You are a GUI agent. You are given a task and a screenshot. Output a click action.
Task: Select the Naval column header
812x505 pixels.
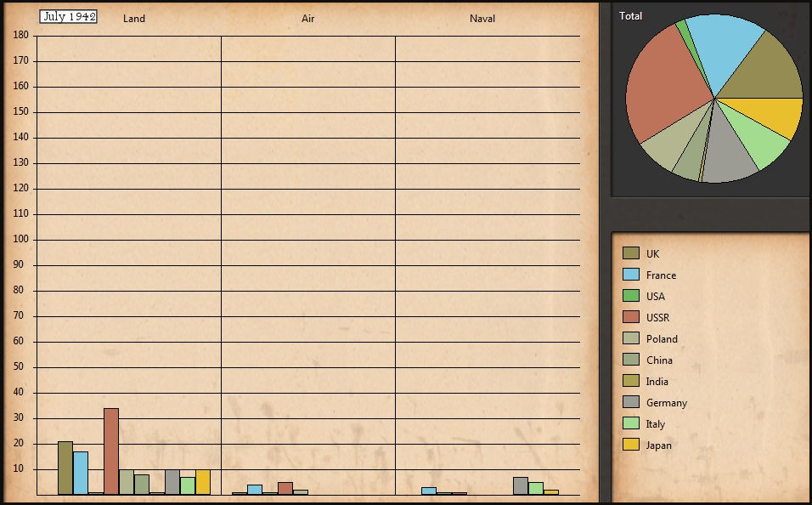pos(482,18)
